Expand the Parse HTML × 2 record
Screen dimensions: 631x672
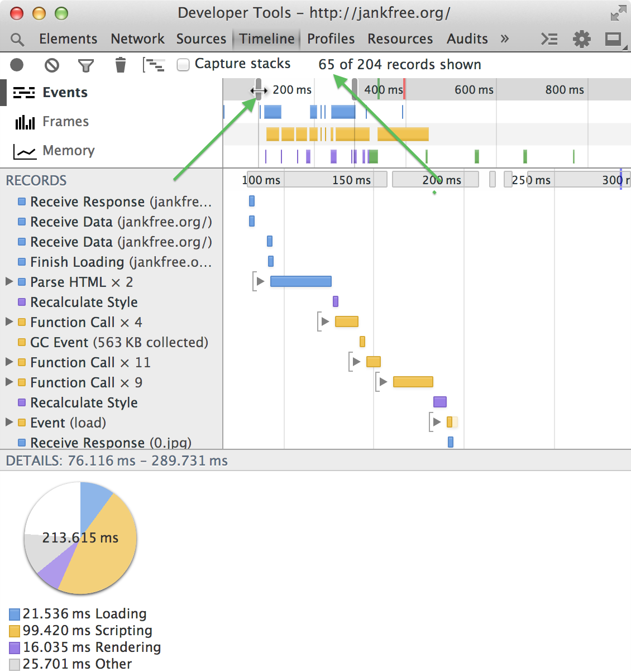(x=9, y=282)
